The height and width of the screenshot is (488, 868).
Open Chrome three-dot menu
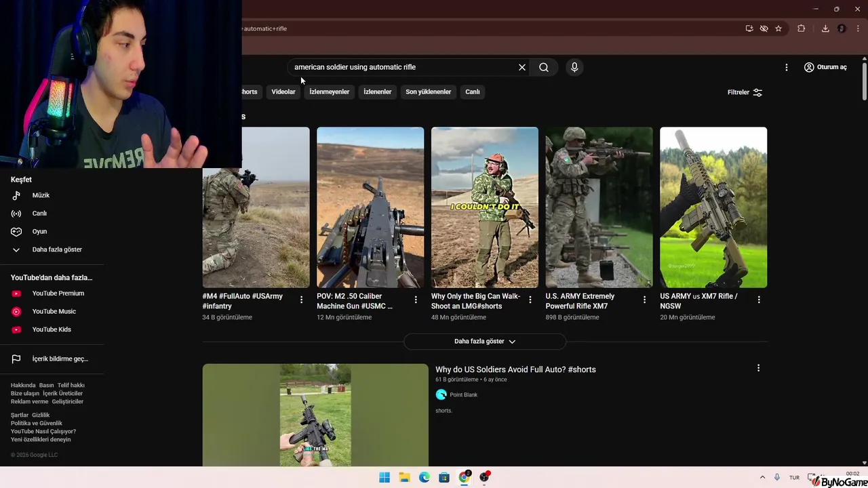(858, 28)
